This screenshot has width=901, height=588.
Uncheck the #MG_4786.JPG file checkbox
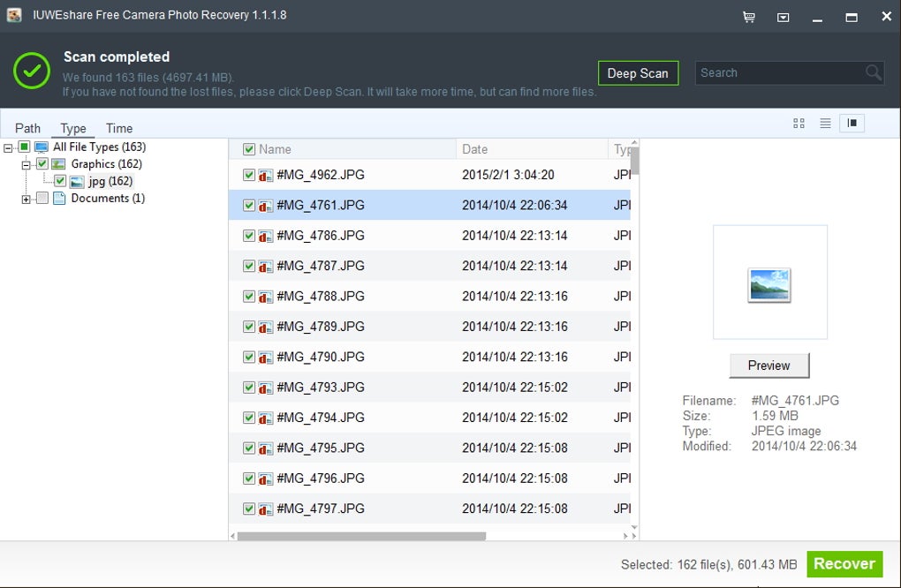(249, 236)
